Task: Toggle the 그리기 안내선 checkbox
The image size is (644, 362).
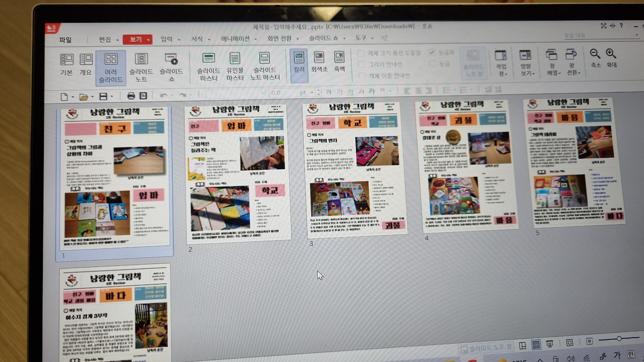Action: 361,64
